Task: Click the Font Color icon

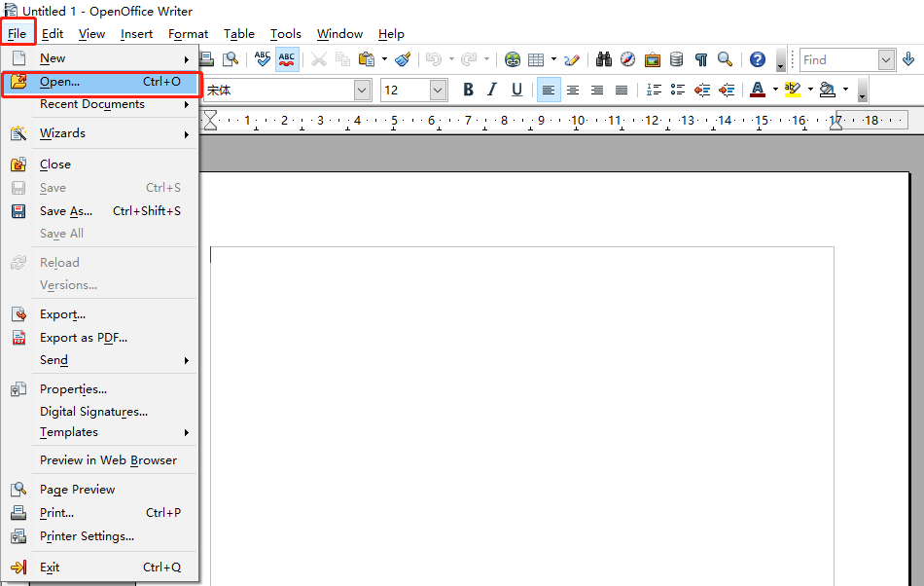Action: (x=758, y=90)
